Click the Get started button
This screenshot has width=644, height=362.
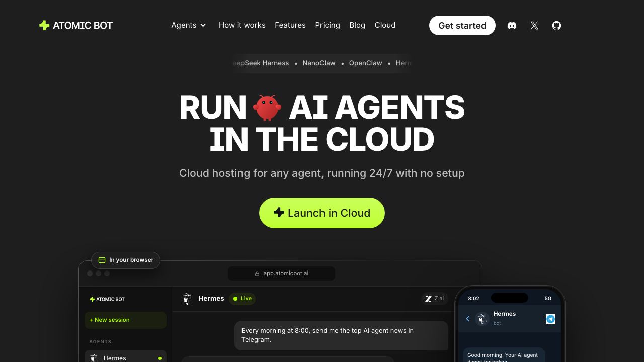tap(462, 26)
